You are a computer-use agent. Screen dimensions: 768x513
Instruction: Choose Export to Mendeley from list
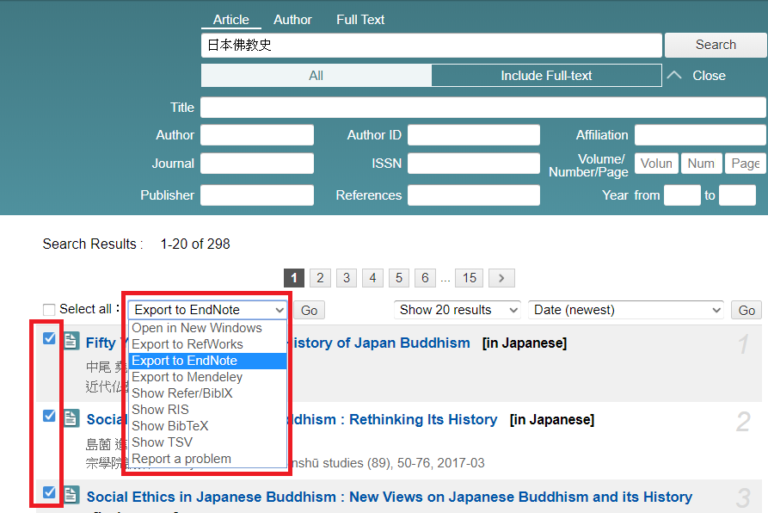point(187,377)
